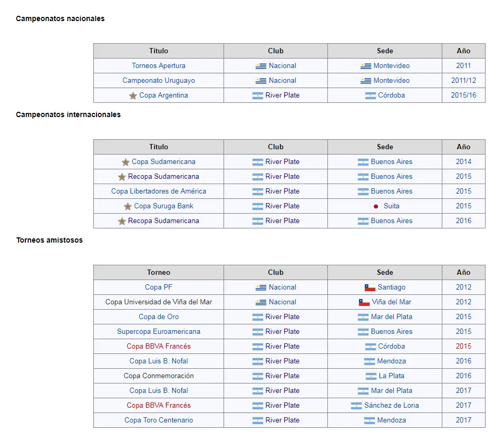The height and width of the screenshot is (442, 504).
Task: Open the 2015/16 year link
Action: 463,95
